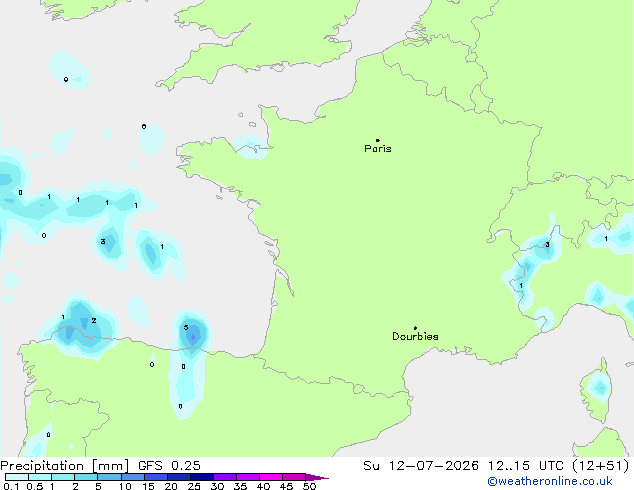The image size is (634, 490).
Task: Click the '5' precipitation value on the map
Action: click(186, 327)
